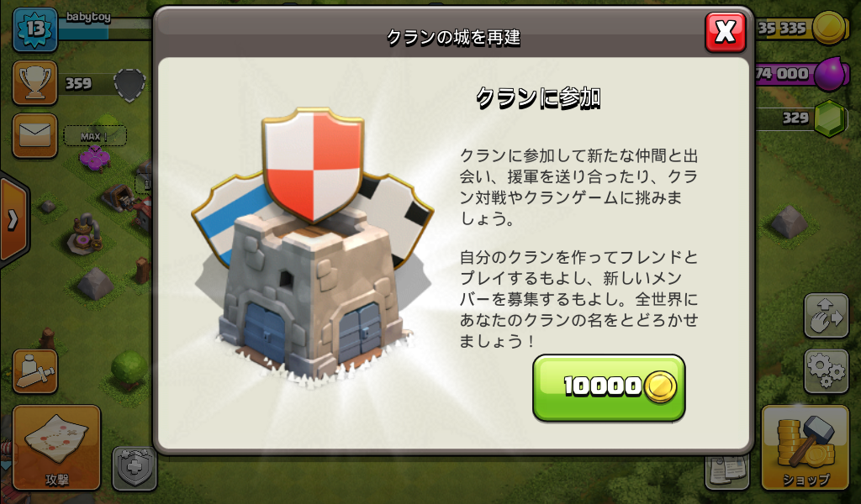Open the settings gears icon

click(827, 371)
